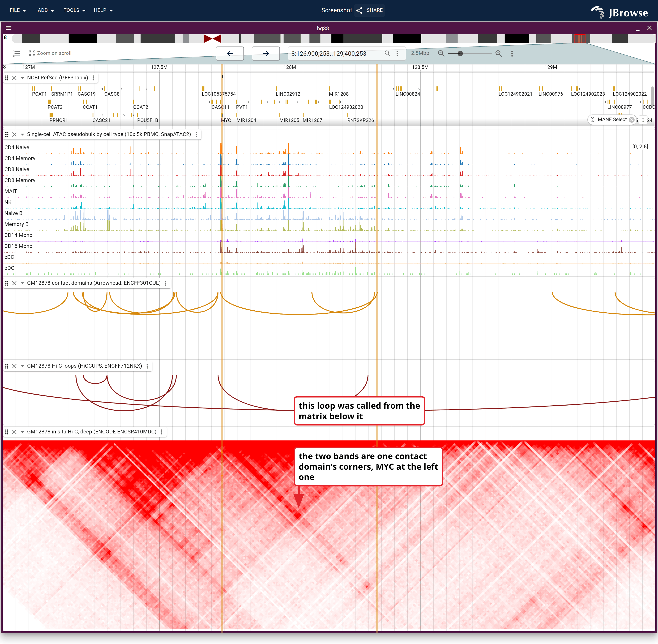Image resolution: width=658 pixels, height=644 pixels.
Task: Remove the MANE Select filter chip
Action: pos(631,120)
